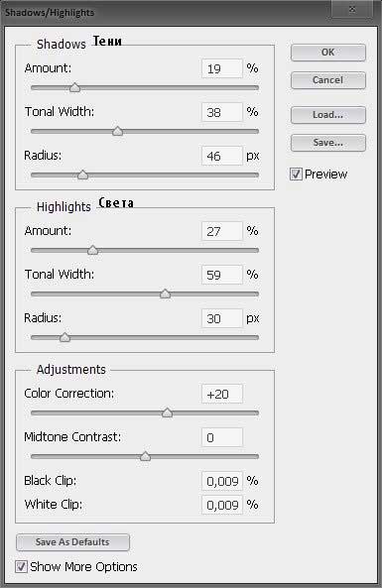Click Highlights Amount slider handle
This screenshot has height=588, width=382.
[x=92, y=250]
